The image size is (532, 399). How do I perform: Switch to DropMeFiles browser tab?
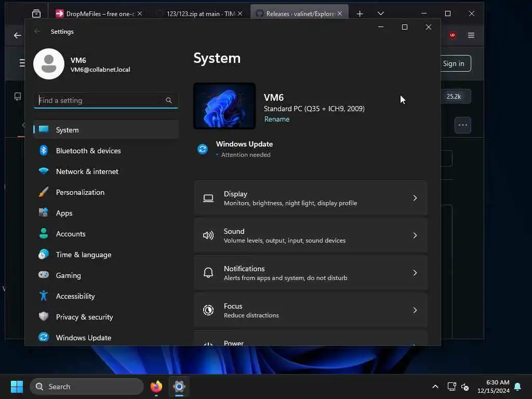click(97, 14)
